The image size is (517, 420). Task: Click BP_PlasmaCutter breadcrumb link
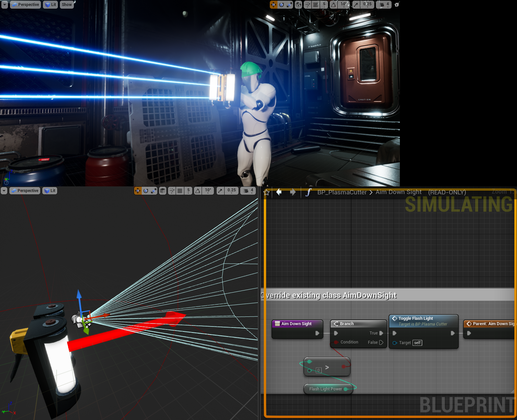point(342,192)
